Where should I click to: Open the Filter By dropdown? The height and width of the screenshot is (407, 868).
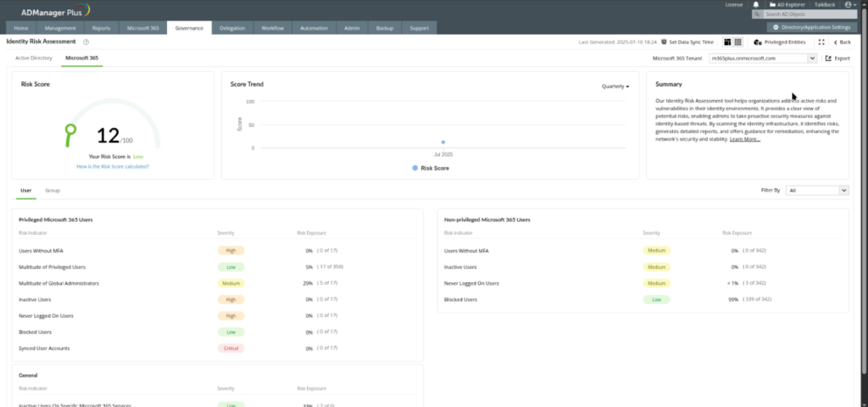coord(817,191)
